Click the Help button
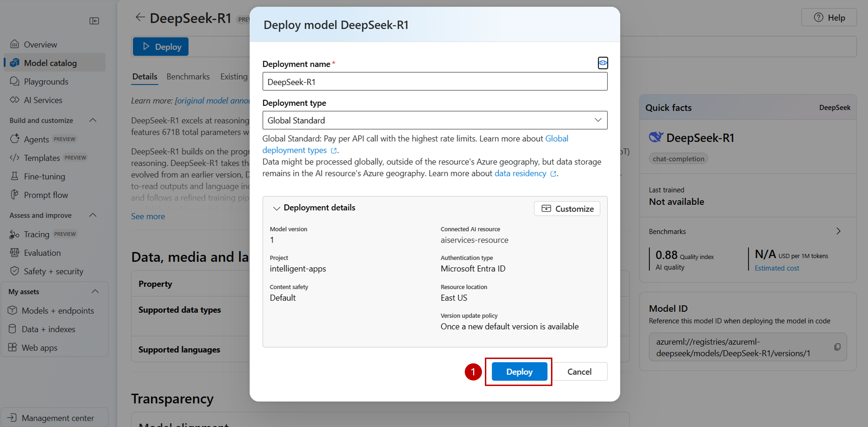 [x=829, y=18]
